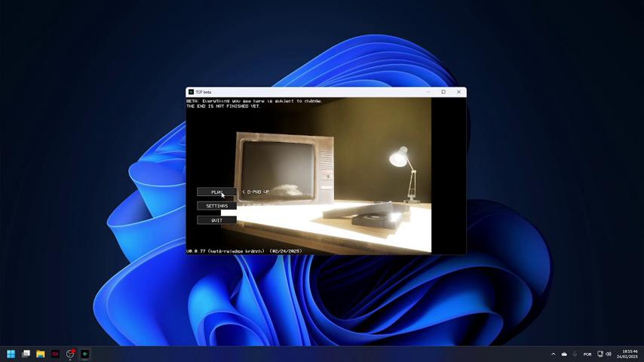
Task: Open the circular taskbar app with red badge
Action: (70, 354)
